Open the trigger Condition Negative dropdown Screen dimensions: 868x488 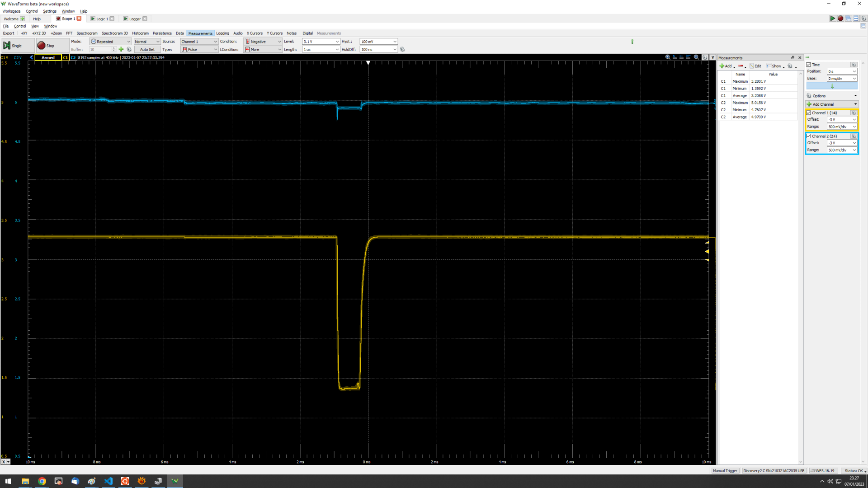(x=263, y=42)
